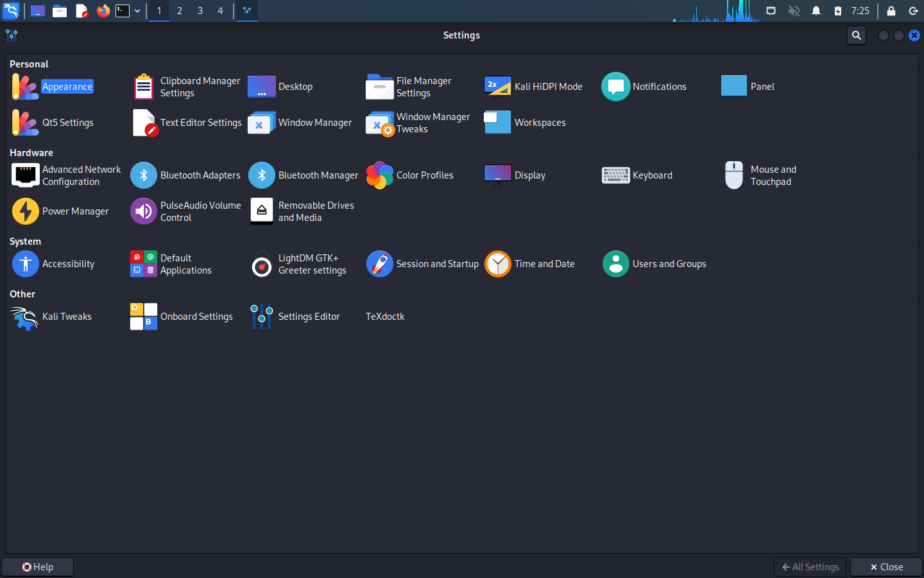
Task: Open Default Applications icon
Action: pos(144,264)
